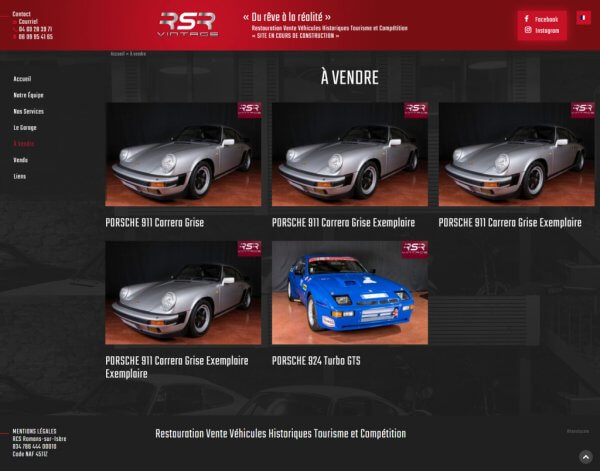Click Accueil in the breadcrumb
The image size is (600, 471).
117,54
